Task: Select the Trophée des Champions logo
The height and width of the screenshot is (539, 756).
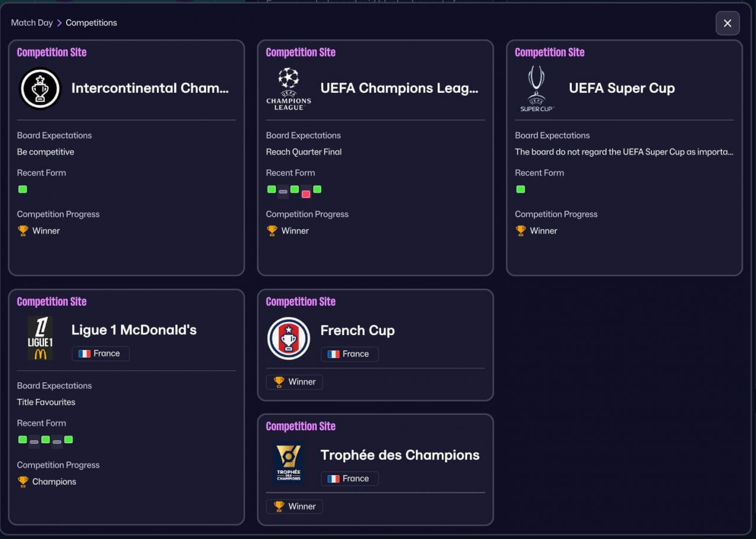Action: (x=288, y=463)
